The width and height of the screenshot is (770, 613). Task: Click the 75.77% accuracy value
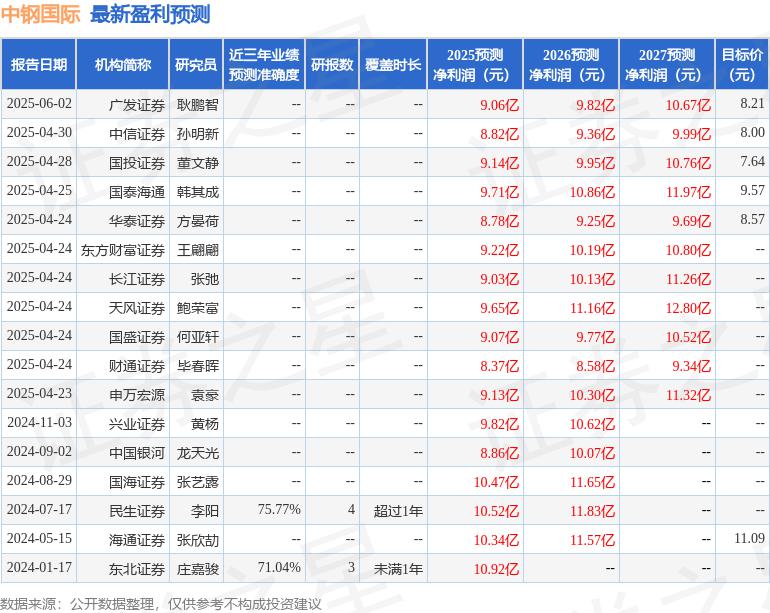[x=279, y=509]
